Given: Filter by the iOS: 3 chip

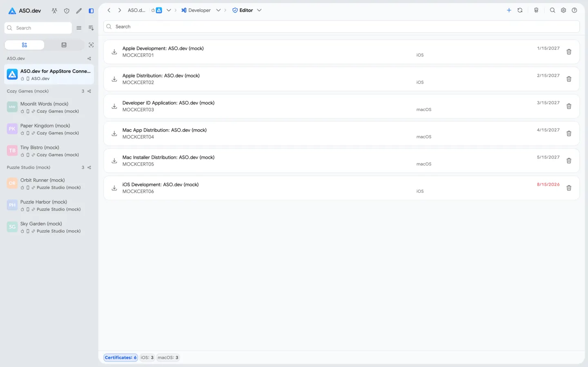Looking at the screenshot, I should tap(147, 358).
